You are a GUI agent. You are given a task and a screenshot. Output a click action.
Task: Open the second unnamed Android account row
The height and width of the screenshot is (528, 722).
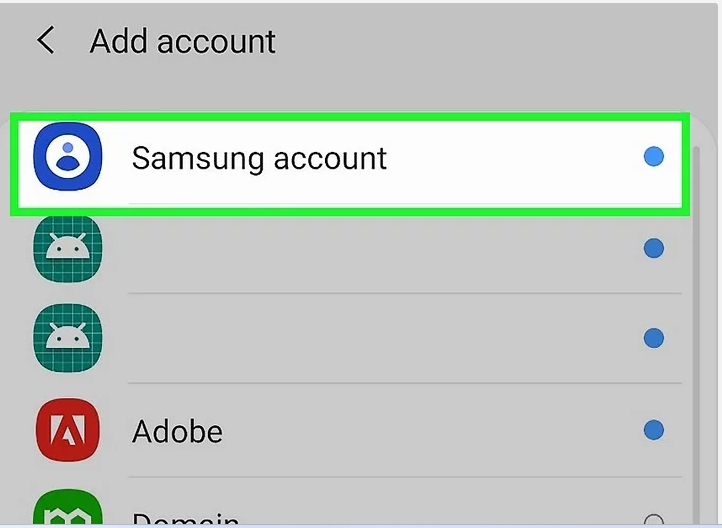coord(350,338)
